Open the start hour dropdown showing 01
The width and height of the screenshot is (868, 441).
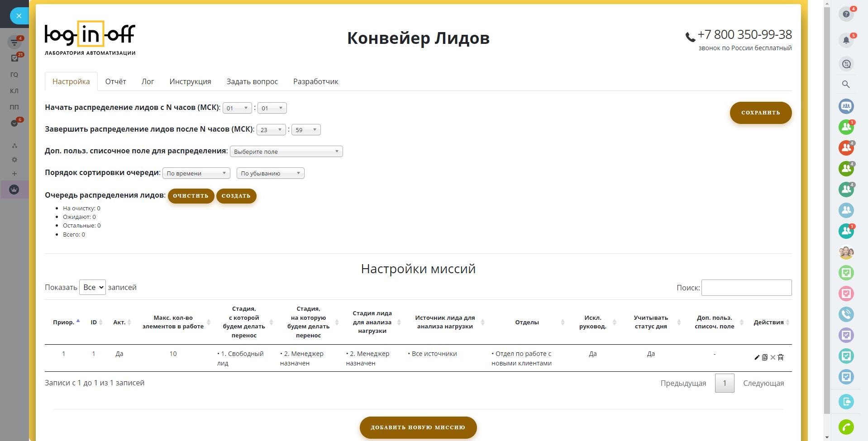237,108
